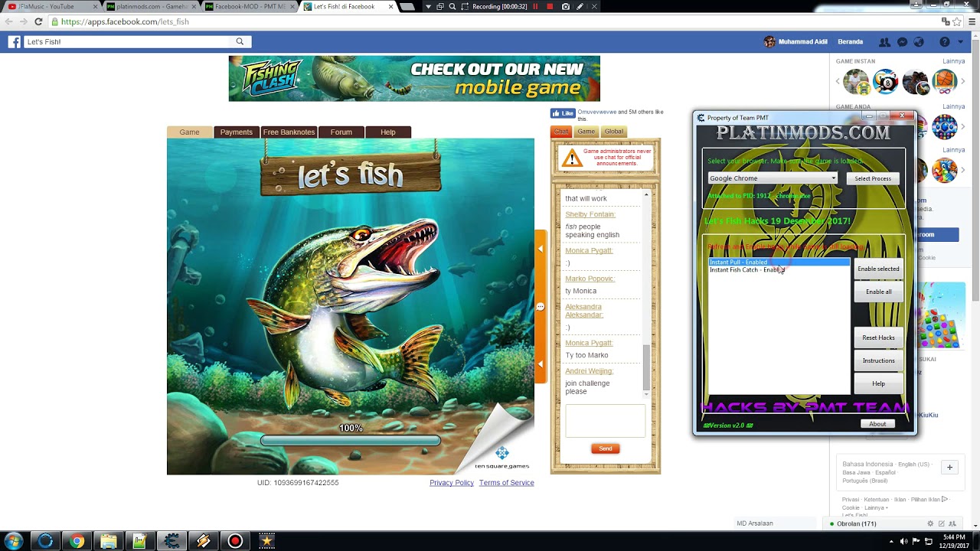
Task: Stop recording with the red square
Action: pyautogui.click(x=550, y=7)
